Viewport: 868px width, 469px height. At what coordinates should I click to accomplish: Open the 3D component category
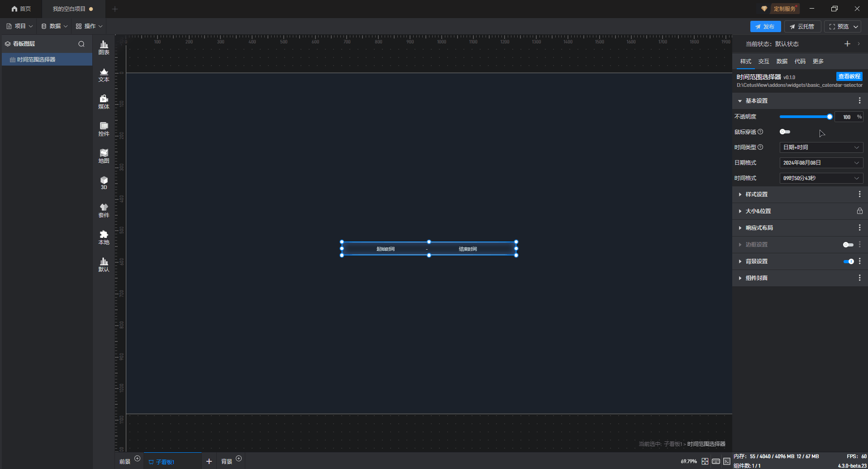(104, 183)
